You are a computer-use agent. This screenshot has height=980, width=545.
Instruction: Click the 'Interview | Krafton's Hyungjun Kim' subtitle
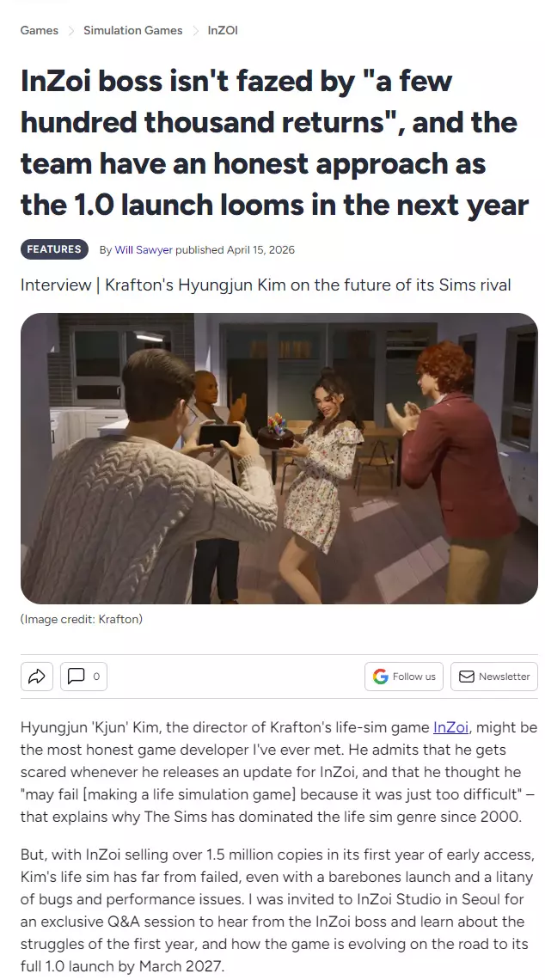click(266, 285)
